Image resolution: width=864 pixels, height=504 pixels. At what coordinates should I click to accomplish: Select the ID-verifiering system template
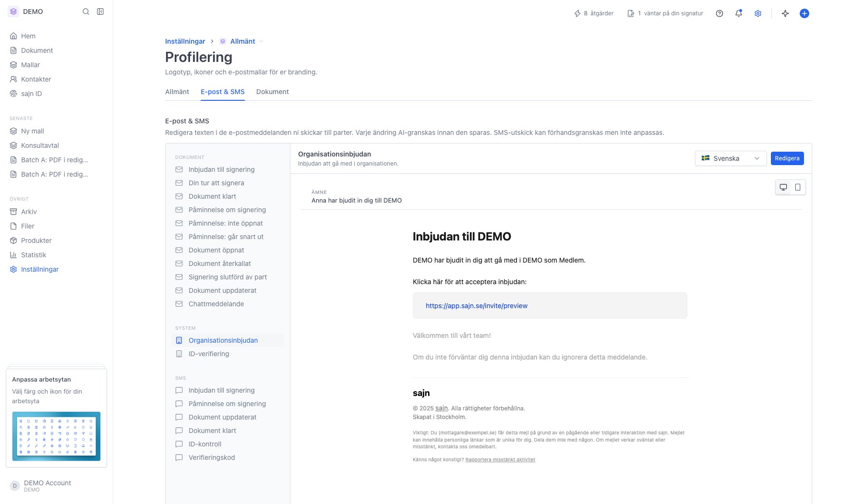click(228, 354)
